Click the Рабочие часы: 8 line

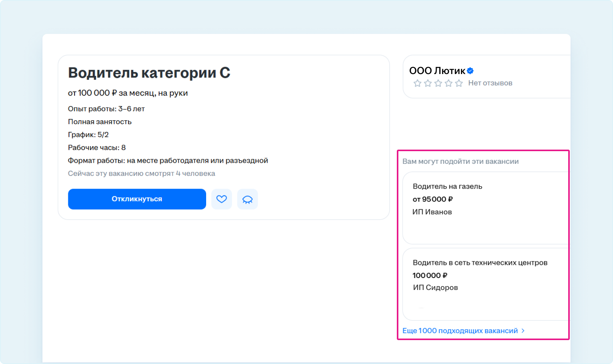(x=97, y=147)
